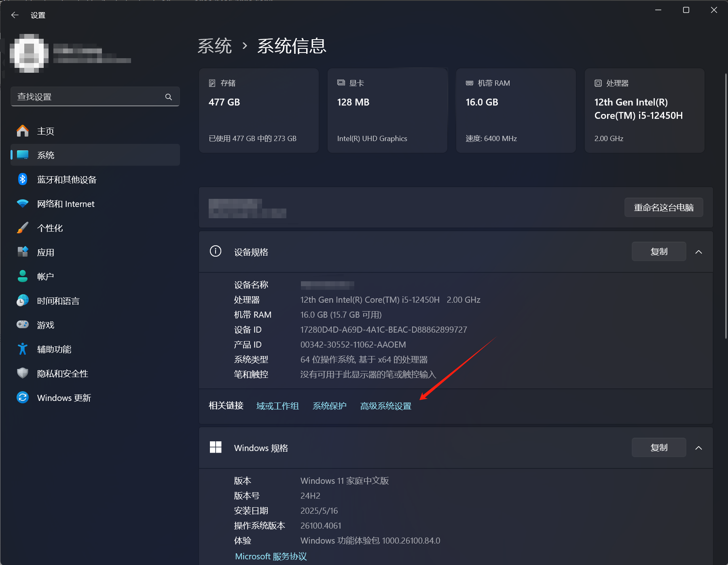Select 时间和语言 in sidebar
Screen dimensions: 728x565
95,301
